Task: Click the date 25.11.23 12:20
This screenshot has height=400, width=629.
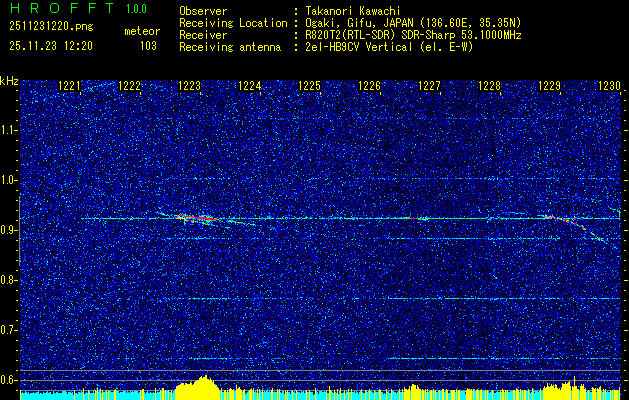Action: click(x=51, y=46)
